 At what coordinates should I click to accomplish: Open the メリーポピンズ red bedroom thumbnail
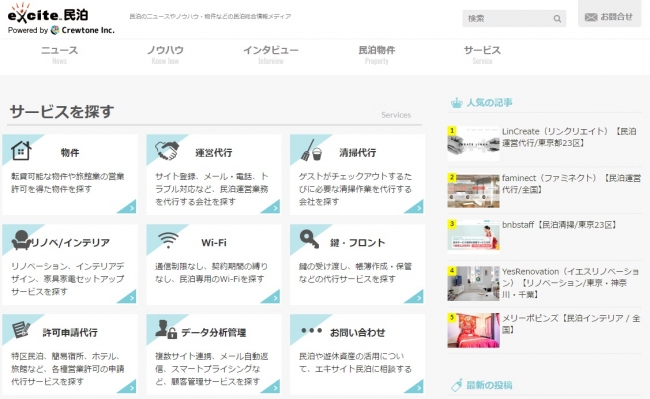coord(473,330)
